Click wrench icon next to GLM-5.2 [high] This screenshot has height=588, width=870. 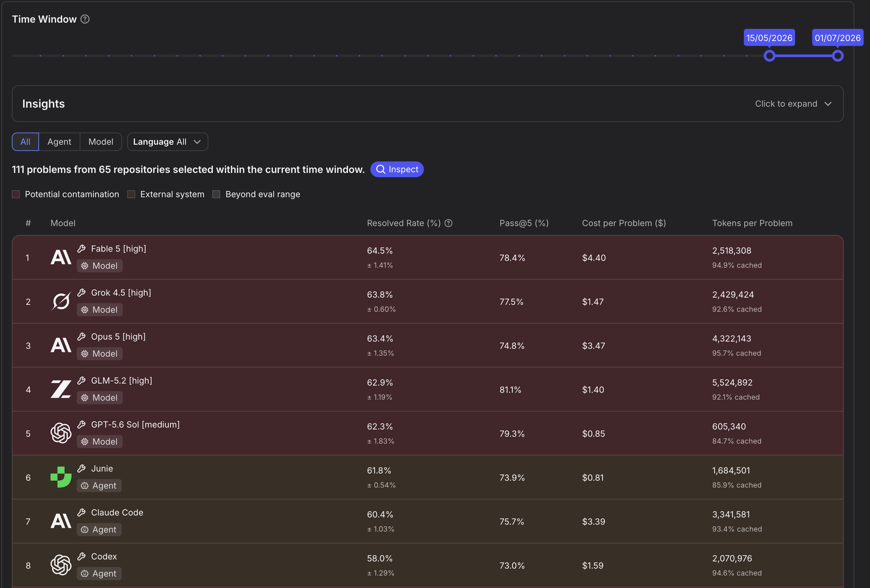coord(82,381)
